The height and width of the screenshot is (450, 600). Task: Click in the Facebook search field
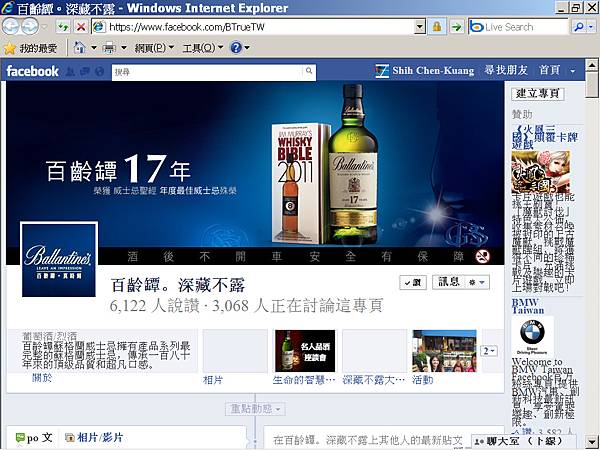[207, 72]
